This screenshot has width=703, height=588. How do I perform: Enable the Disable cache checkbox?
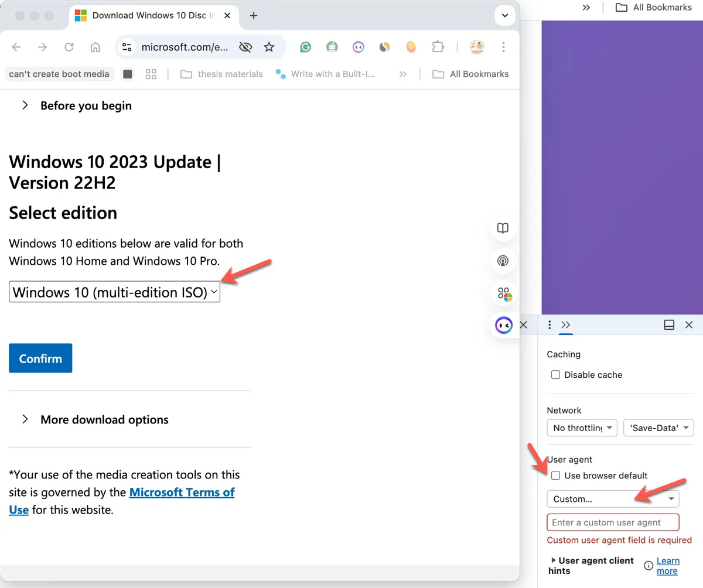point(555,374)
